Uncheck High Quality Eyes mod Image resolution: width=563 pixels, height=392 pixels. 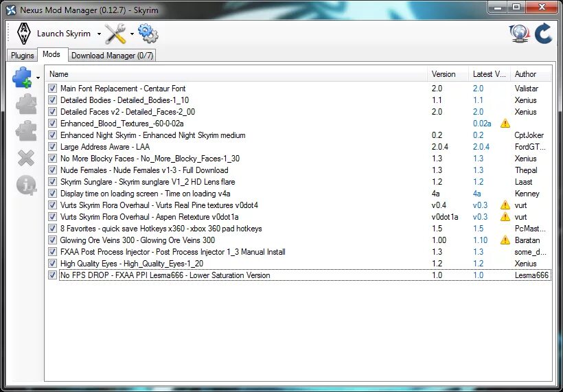tap(52, 264)
